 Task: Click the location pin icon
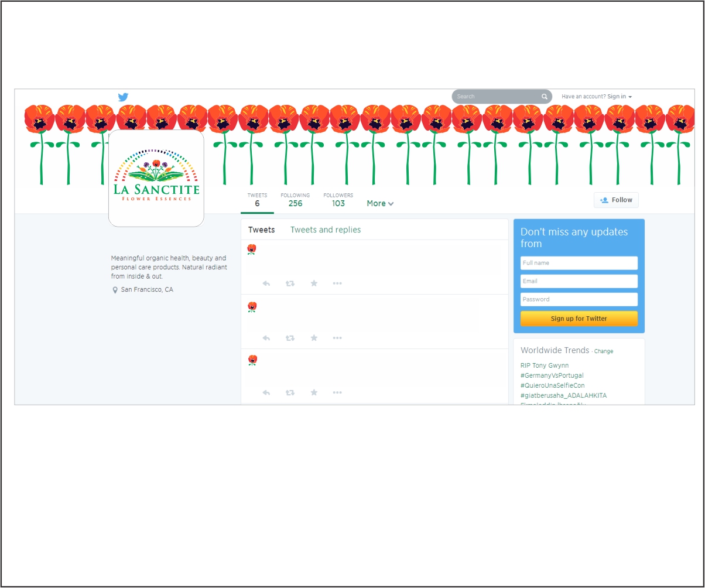pyautogui.click(x=115, y=290)
